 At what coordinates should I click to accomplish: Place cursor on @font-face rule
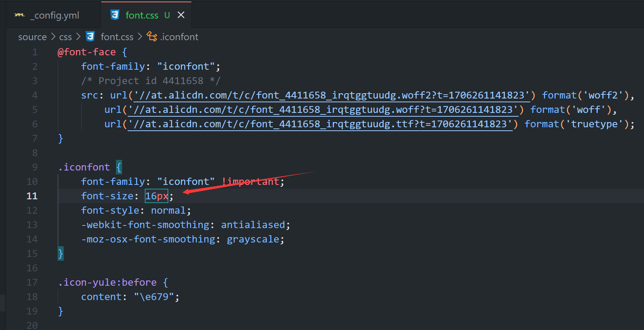pyautogui.click(x=87, y=52)
